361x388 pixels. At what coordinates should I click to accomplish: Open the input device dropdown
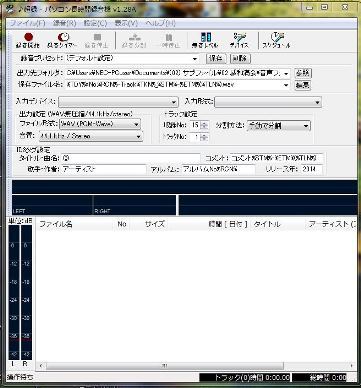click(x=118, y=102)
